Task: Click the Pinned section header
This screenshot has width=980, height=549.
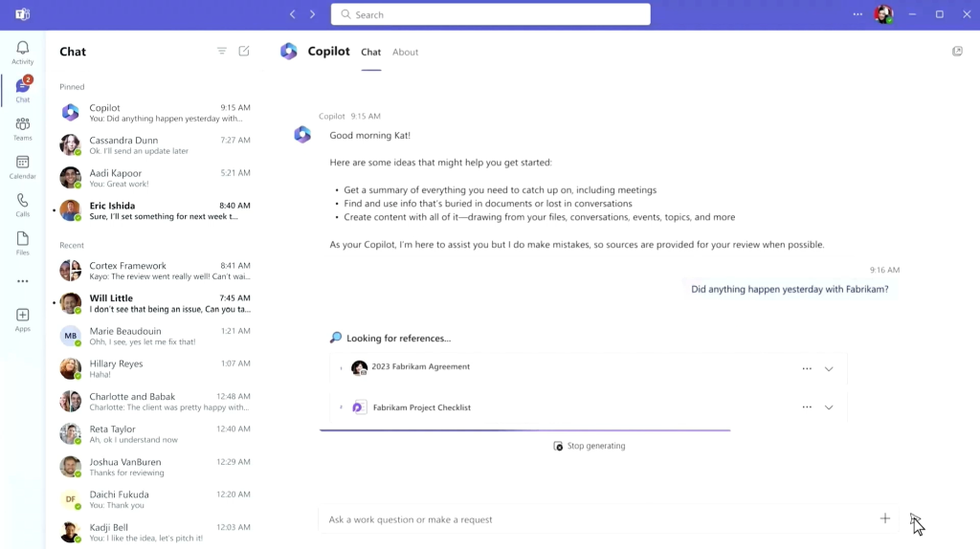Action: point(72,87)
